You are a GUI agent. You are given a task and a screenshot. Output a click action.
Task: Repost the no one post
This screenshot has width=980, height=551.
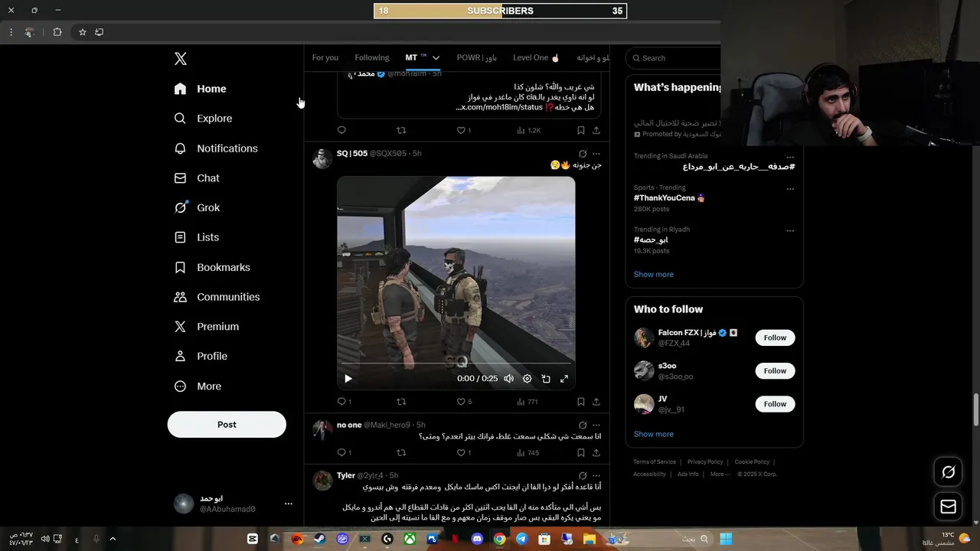click(x=401, y=453)
